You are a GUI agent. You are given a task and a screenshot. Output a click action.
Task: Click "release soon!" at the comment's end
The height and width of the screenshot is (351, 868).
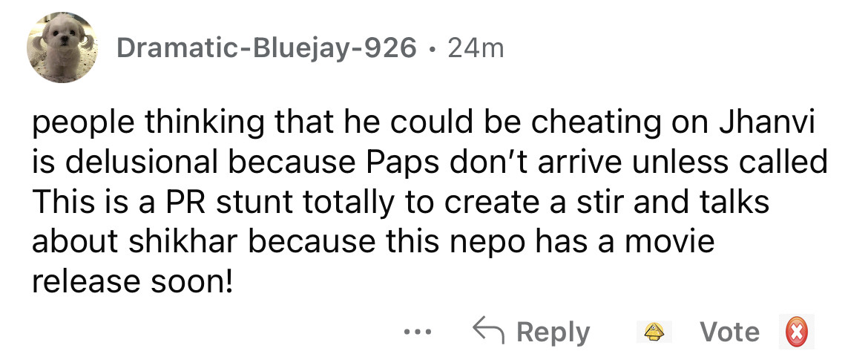133,282
